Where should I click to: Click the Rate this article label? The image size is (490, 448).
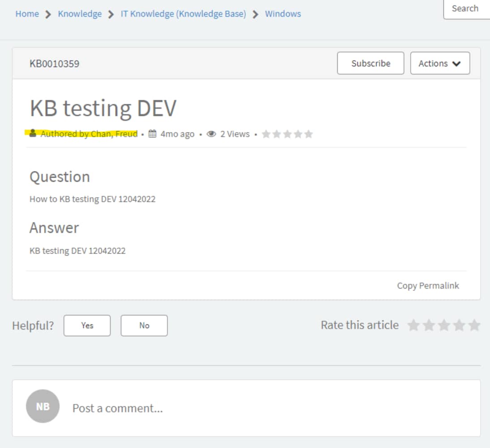360,325
